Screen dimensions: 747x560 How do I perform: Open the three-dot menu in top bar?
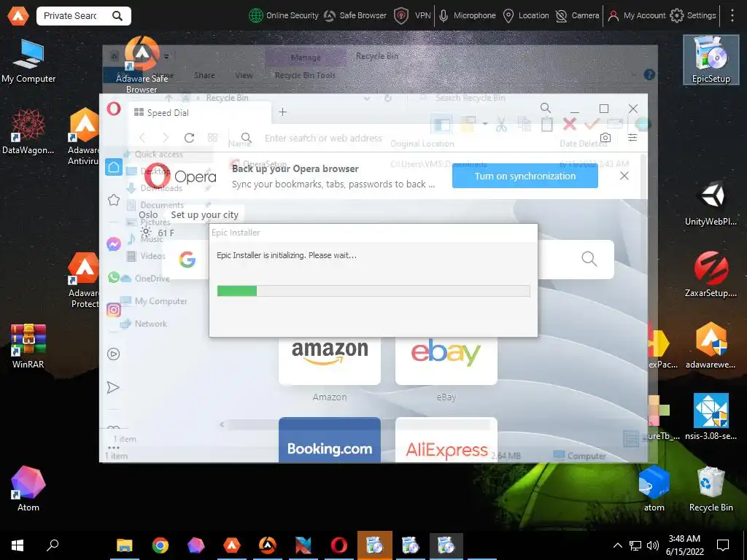click(732, 16)
